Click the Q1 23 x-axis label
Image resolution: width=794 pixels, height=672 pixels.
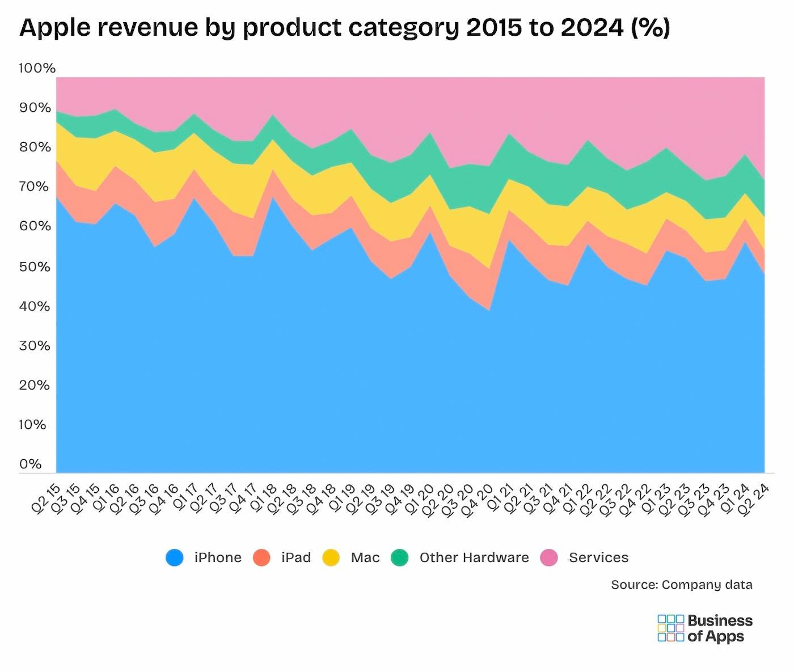(x=657, y=498)
